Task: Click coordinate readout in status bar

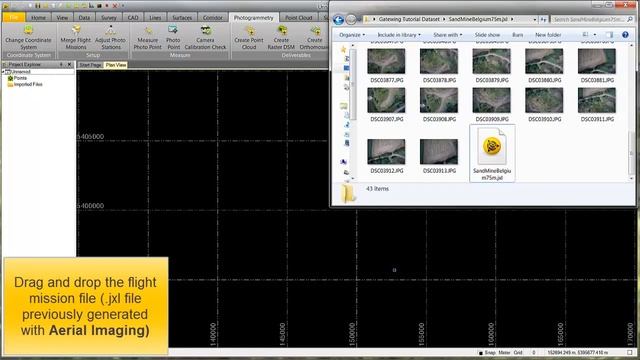Action: [x=577, y=353]
